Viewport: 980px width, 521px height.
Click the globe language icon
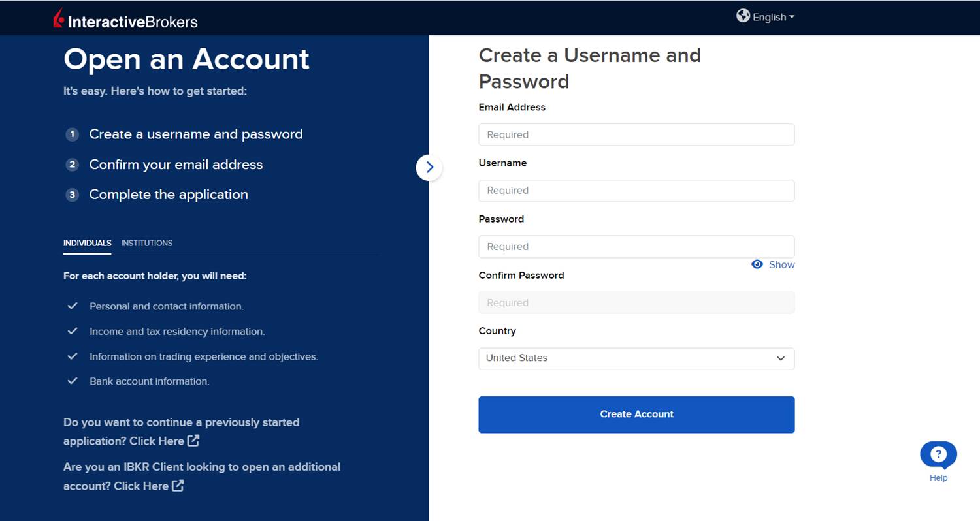[743, 16]
